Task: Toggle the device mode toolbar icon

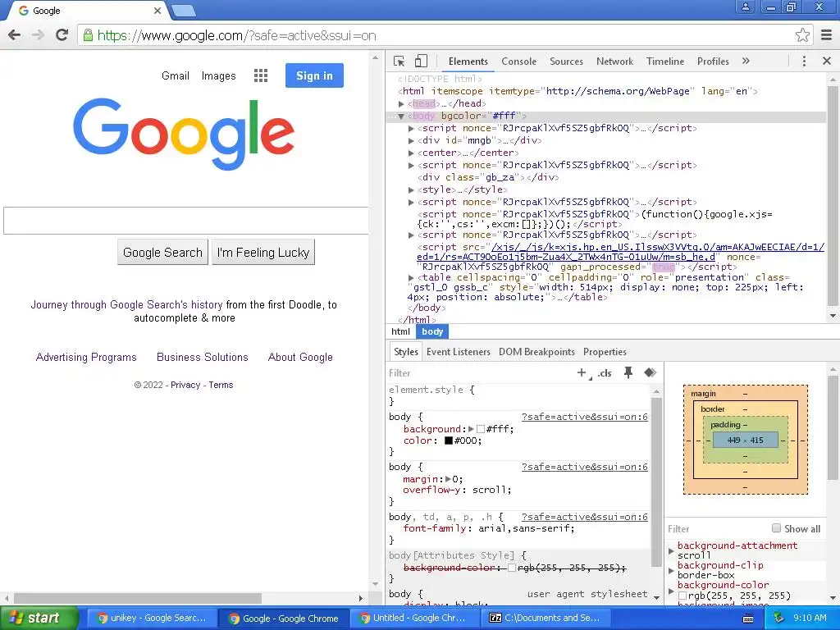Action: click(421, 61)
